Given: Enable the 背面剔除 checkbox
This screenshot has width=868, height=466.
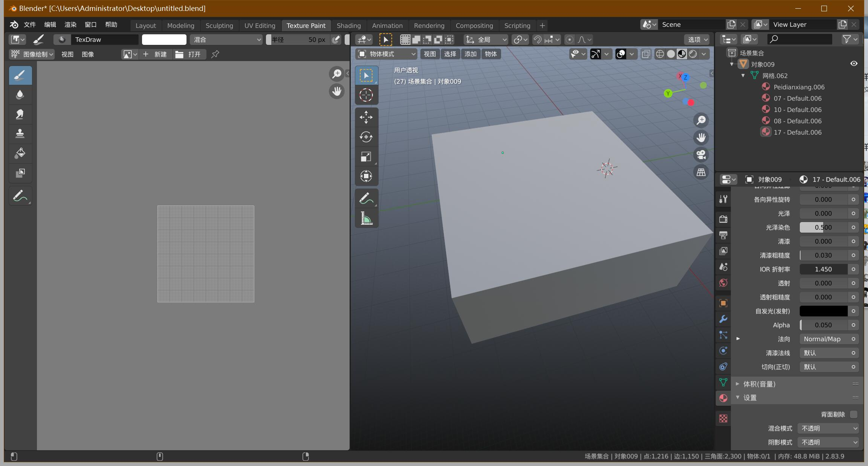Looking at the screenshot, I should tap(854, 414).
